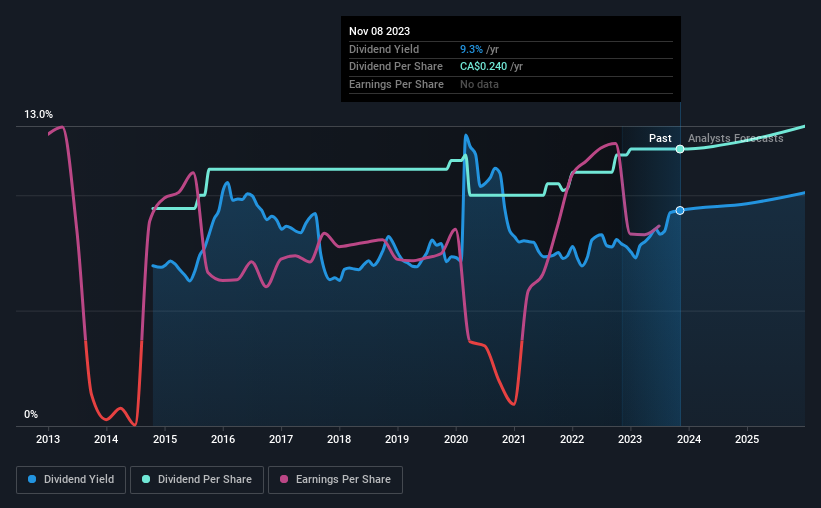Click the 0% y-axis label
Viewport: 821px width, 508px height.
31,414
